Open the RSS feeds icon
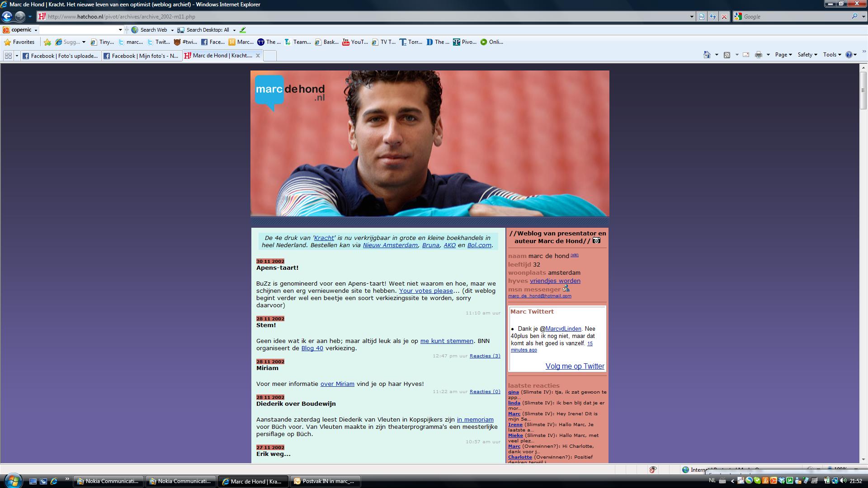Viewport: 868px width, 488px height. (727, 55)
